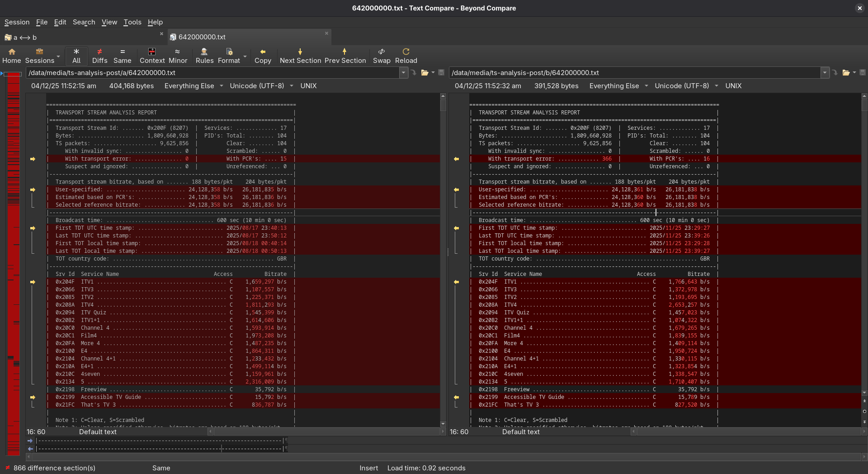Toggle the Diffs display filter
868x474 pixels.
click(x=99, y=56)
